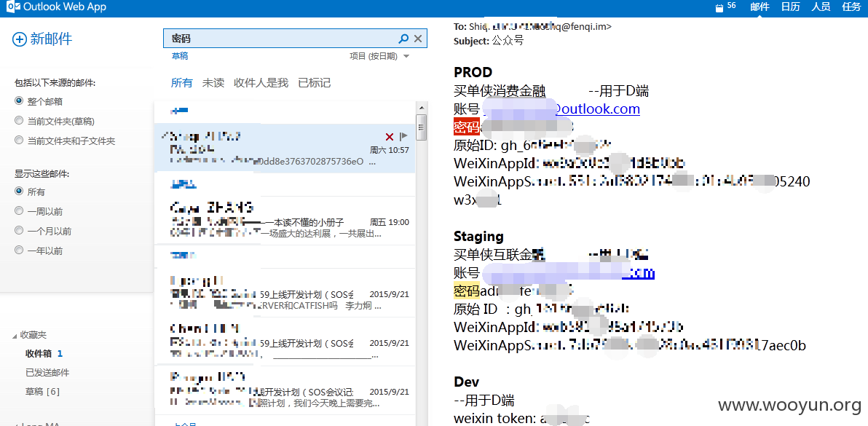Run search with the magnifier icon
This screenshot has width=868, height=426.
pyautogui.click(x=403, y=38)
